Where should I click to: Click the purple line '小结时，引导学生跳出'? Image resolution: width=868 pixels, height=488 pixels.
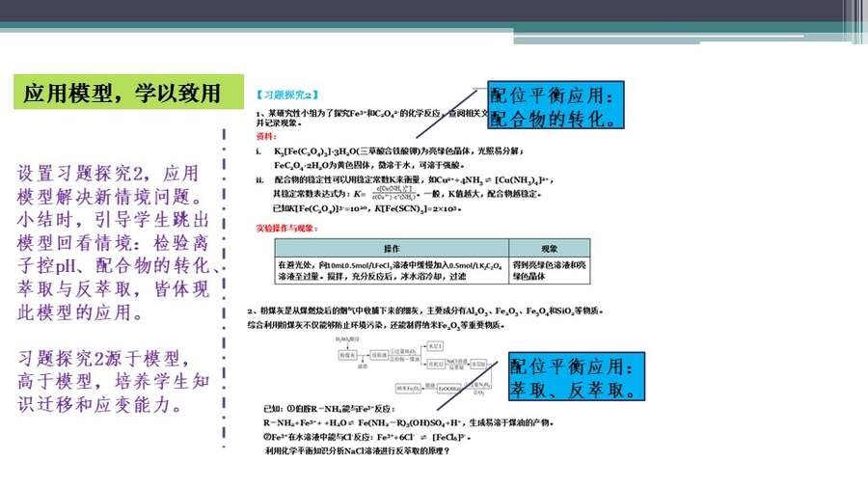pyautogui.click(x=113, y=220)
